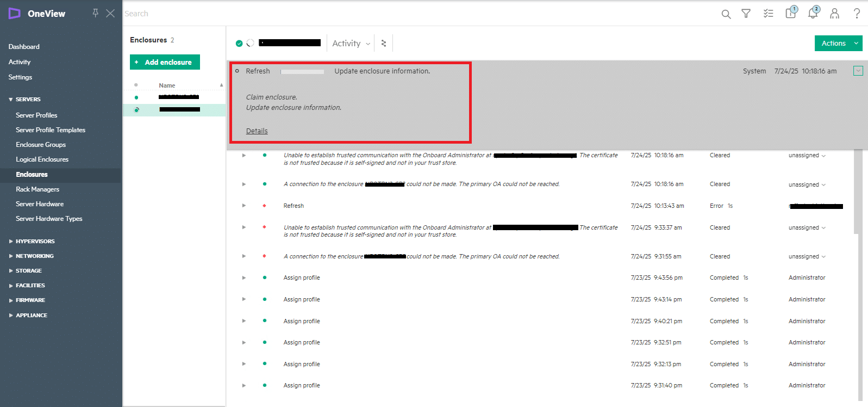The height and width of the screenshot is (407, 868).
Task: Open Server Hardware page
Action: (x=40, y=204)
